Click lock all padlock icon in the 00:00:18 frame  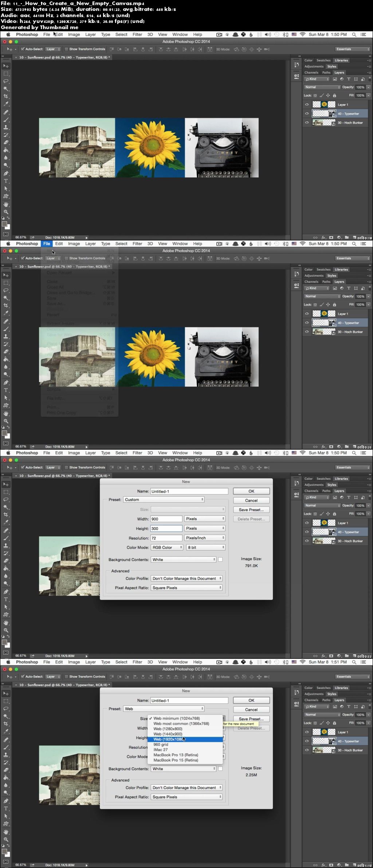tap(334, 96)
